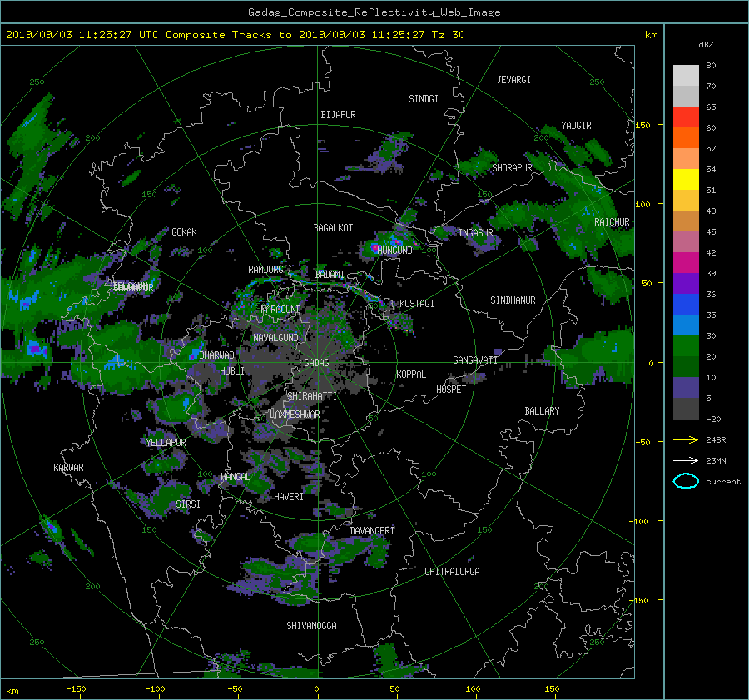This screenshot has width=749, height=700.
Task: Click the BADAMI city label
Action: [x=330, y=275]
